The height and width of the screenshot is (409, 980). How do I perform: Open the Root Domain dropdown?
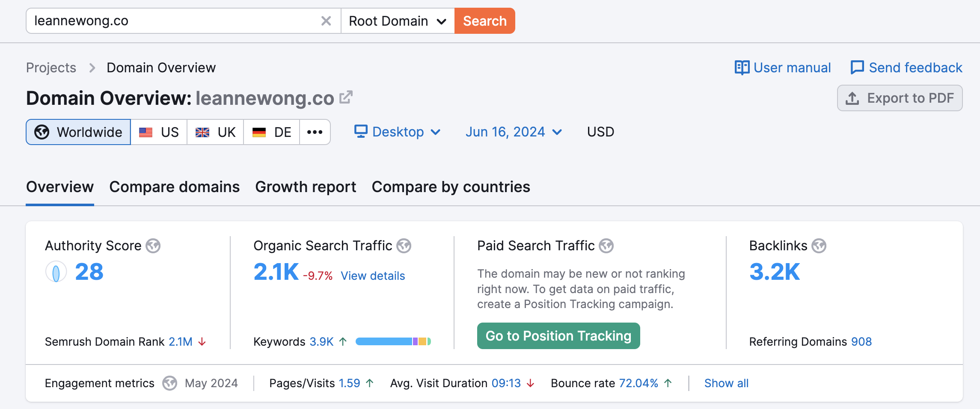[x=398, y=21]
